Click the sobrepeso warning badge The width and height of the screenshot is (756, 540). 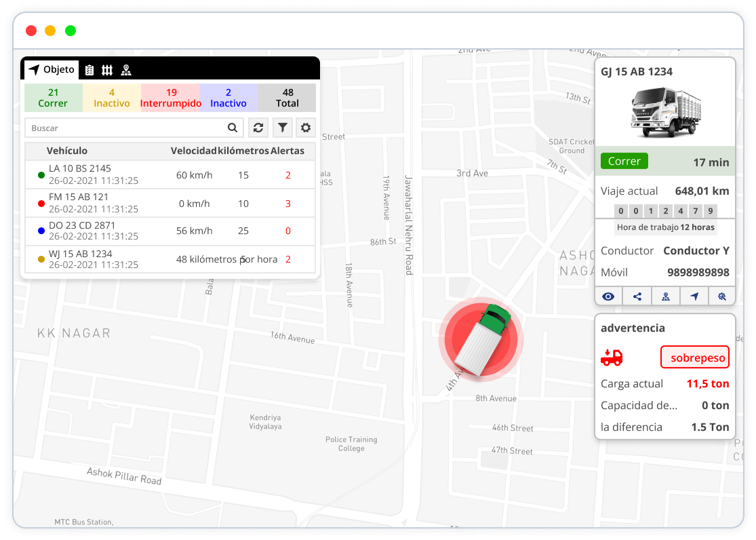(694, 358)
